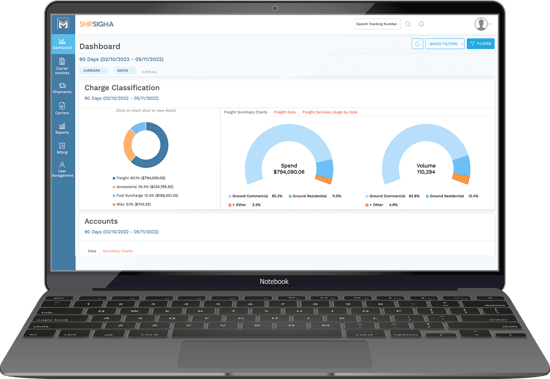The height and width of the screenshot is (379, 550).
Task: Click the CARRIERS filter chip
Action: pyautogui.click(x=94, y=71)
